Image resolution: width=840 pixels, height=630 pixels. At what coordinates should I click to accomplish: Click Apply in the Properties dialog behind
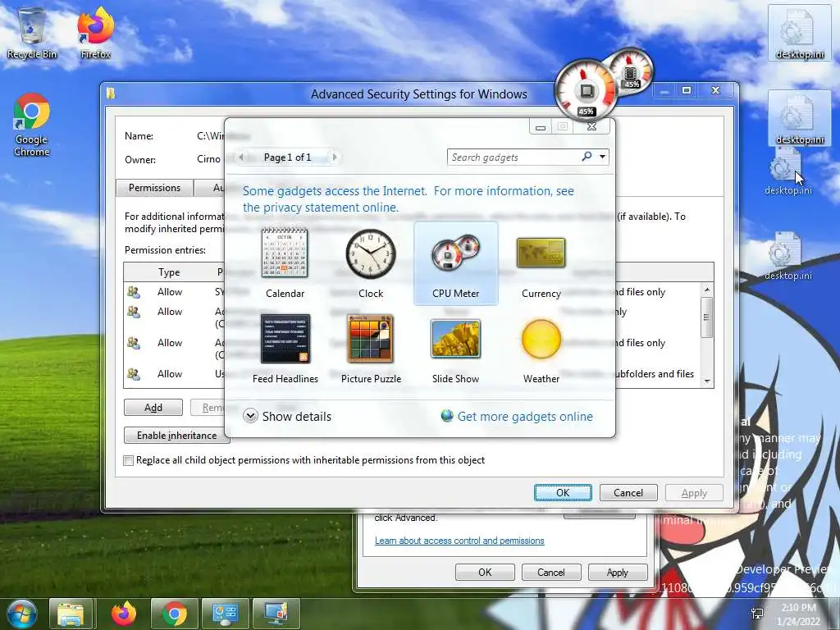click(x=617, y=572)
